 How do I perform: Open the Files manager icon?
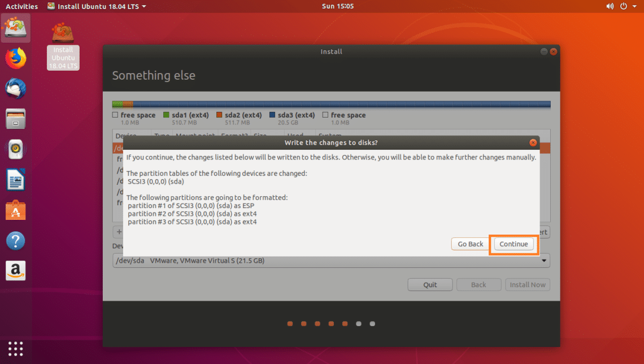pos(16,119)
